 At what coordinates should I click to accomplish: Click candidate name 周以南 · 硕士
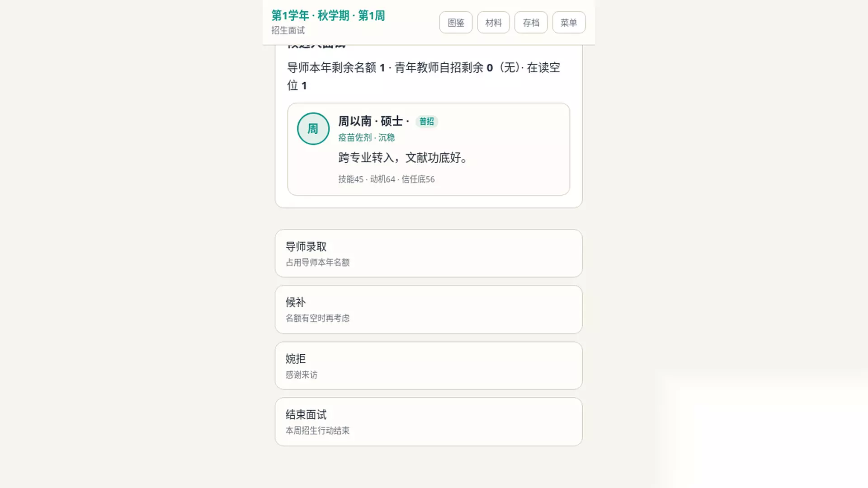click(x=373, y=122)
